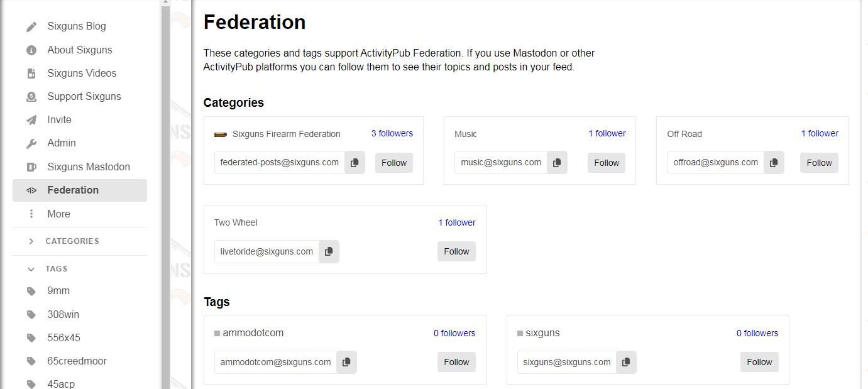The width and height of the screenshot is (868, 389).
Task: Click the federated-posts@sixguns.com address field
Action: (x=280, y=163)
